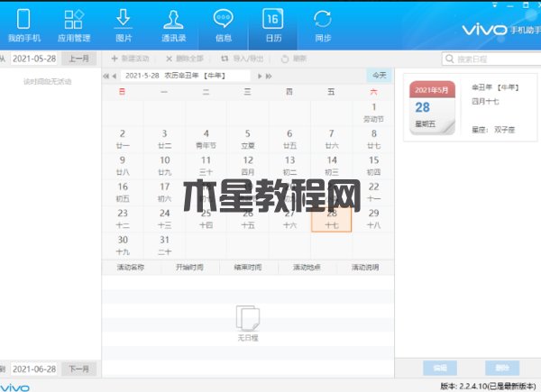Image resolution: width=541 pixels, height=392 pixels.
Task: Select May 12 in calendar
Action: click(x=248, y=166)
